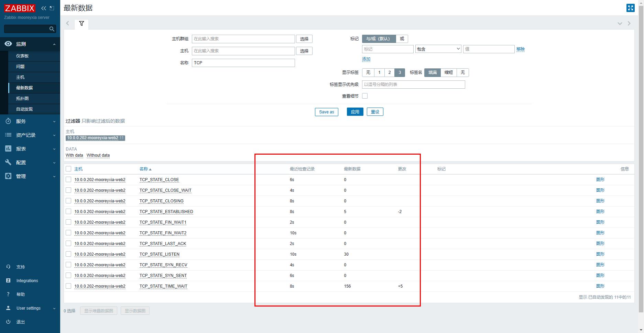Collapse the 监测 menu section
644x333 pixels.
(54, 44)
